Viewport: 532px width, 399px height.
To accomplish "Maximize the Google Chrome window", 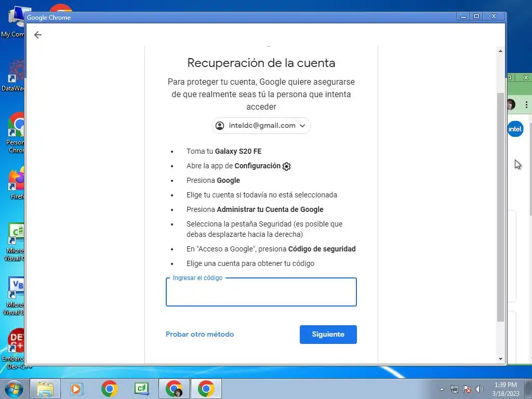I will [476, 16].
